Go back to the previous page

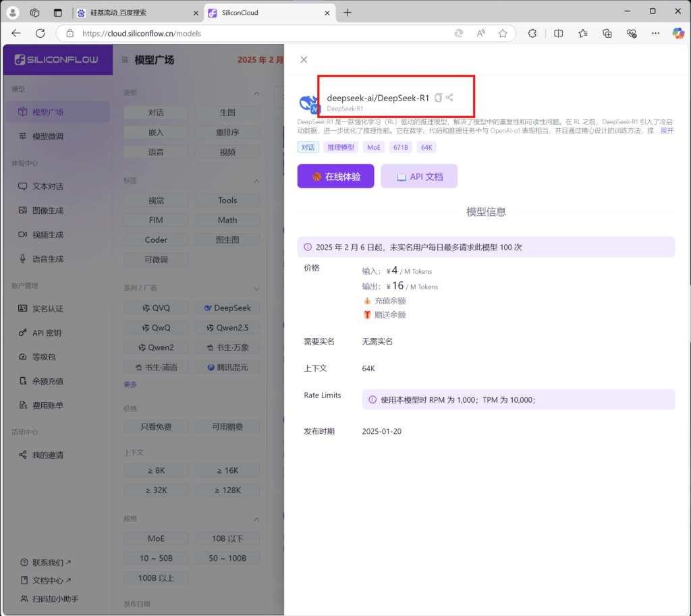[16, 34]
